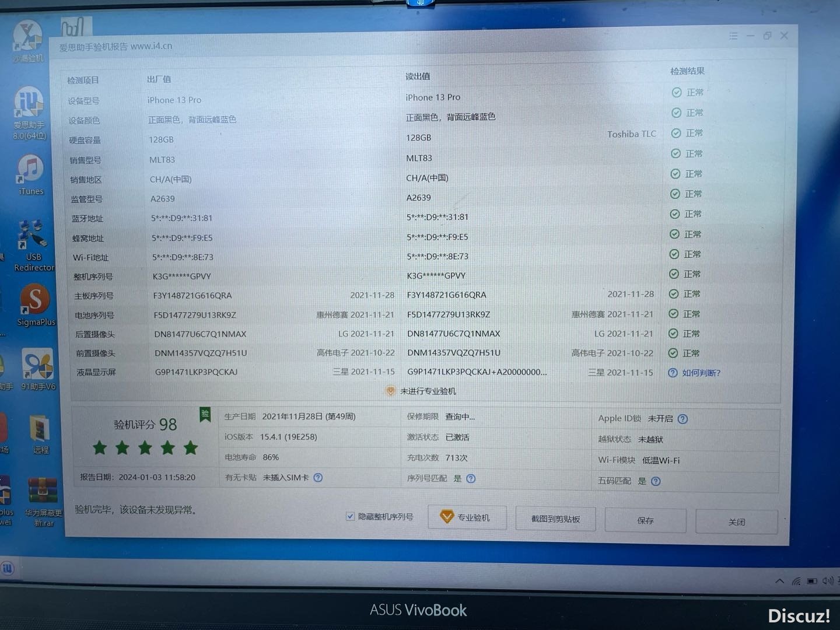
Task: Click the help icon beside 序列号匹配 是
Action: click(x=471, y=479)
